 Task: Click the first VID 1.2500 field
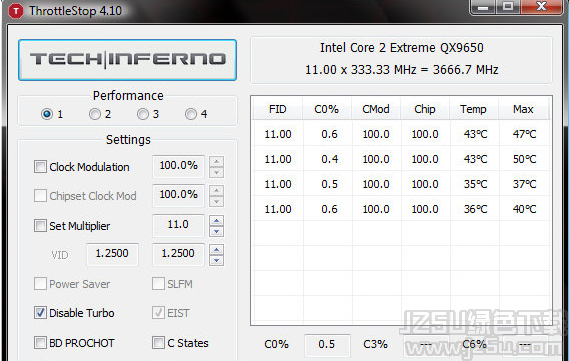[112, 254]
